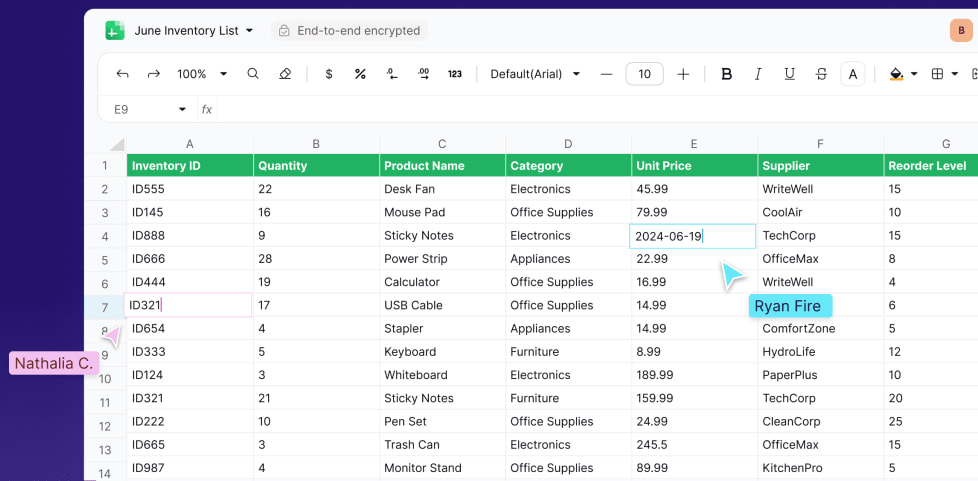Decrease font size with minus button
The width and height of the screenshot is (978, 481).
pyautogui.click(x=606, y=74)
